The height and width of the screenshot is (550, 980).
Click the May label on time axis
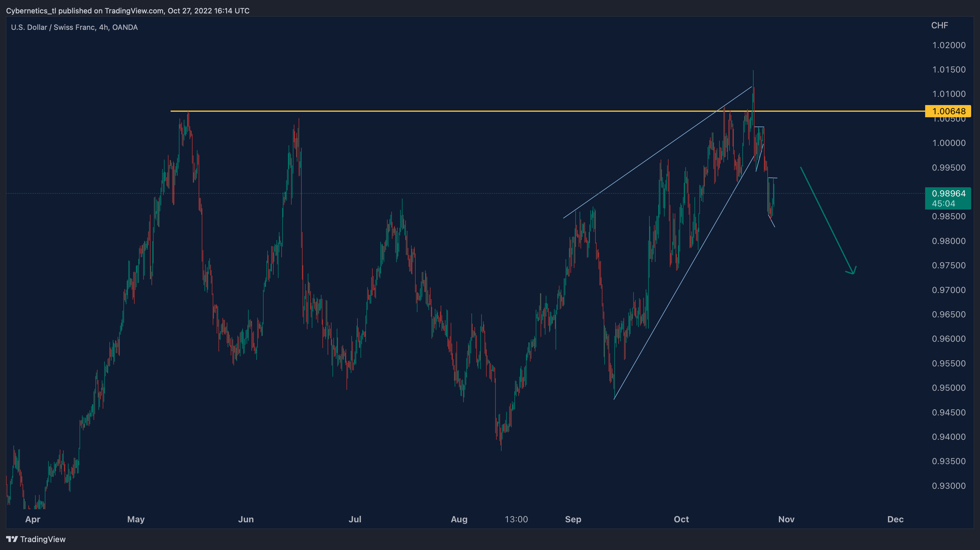pos(136,519)
